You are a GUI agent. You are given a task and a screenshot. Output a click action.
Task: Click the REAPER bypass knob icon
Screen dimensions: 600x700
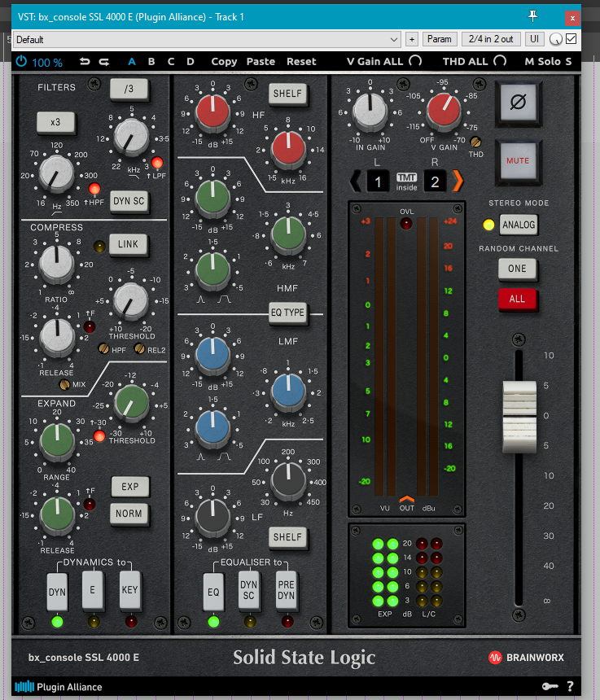555,39
